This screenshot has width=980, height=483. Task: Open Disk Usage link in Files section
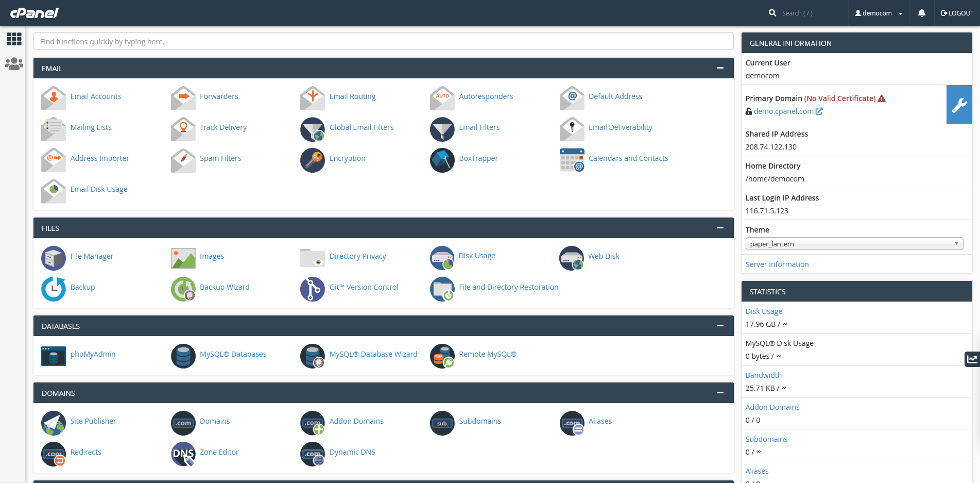coord(477,256)
